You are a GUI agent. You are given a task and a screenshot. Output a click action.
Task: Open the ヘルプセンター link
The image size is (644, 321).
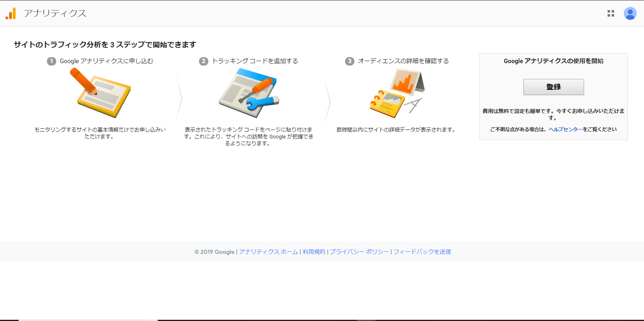coord(566,130)
